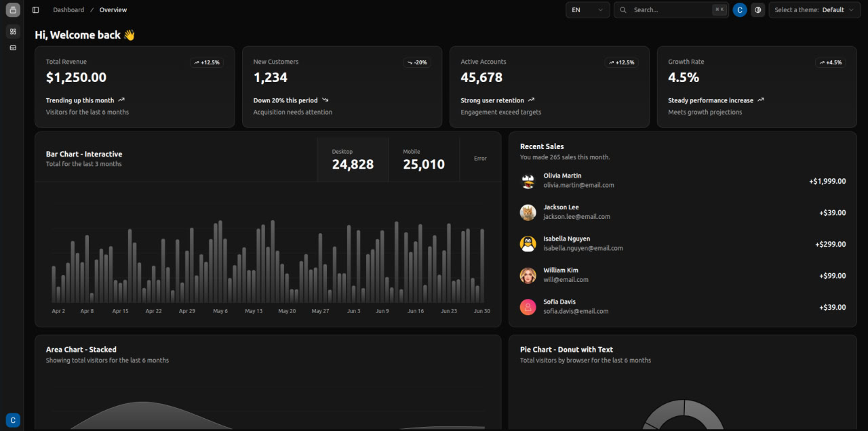Click Olivia Martin's avatar
Screen dimensions: 868x431
[x=528, y=181]
